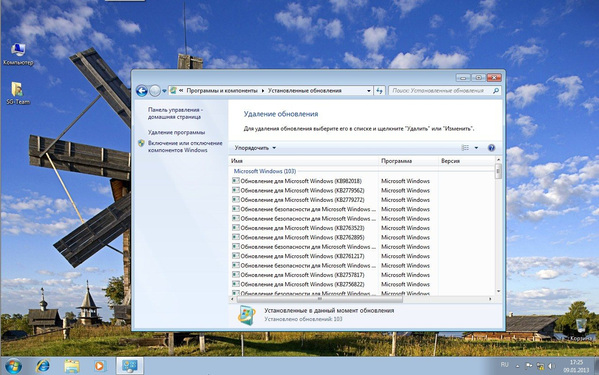
Task: Click the installed updates icon in details pane
Action: [247, 315]
